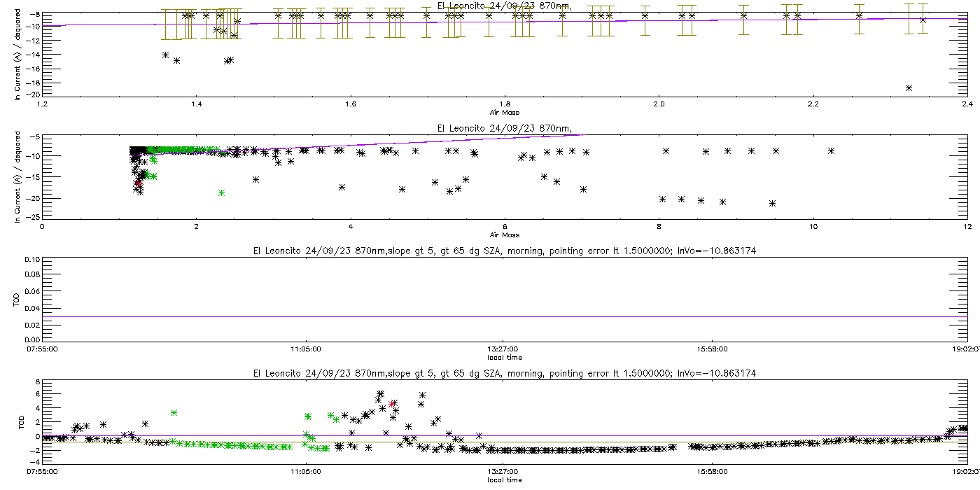The width and height of the screenshot is (980, 490).
Task: Select the lowest star near air mass 9.5 in second plot
Action: [x=772, y=203]
